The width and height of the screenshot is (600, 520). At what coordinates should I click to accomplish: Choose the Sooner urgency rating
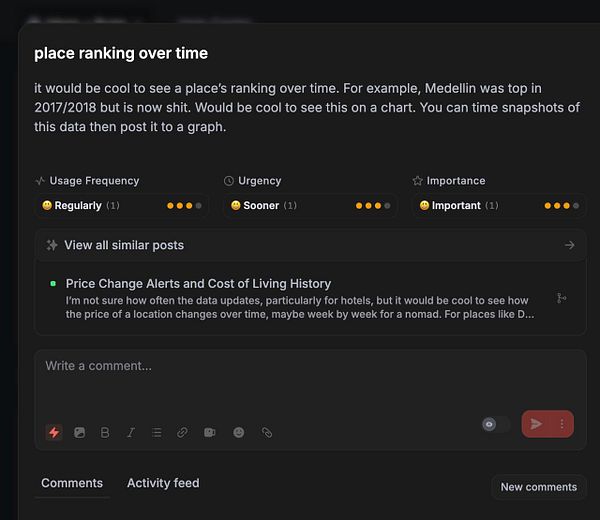click(310, 205)
